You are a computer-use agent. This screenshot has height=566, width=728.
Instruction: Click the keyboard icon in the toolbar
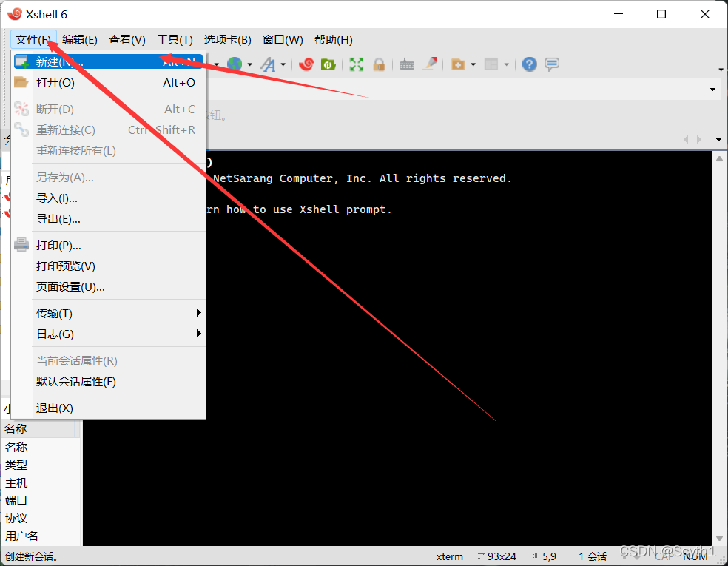407,64
